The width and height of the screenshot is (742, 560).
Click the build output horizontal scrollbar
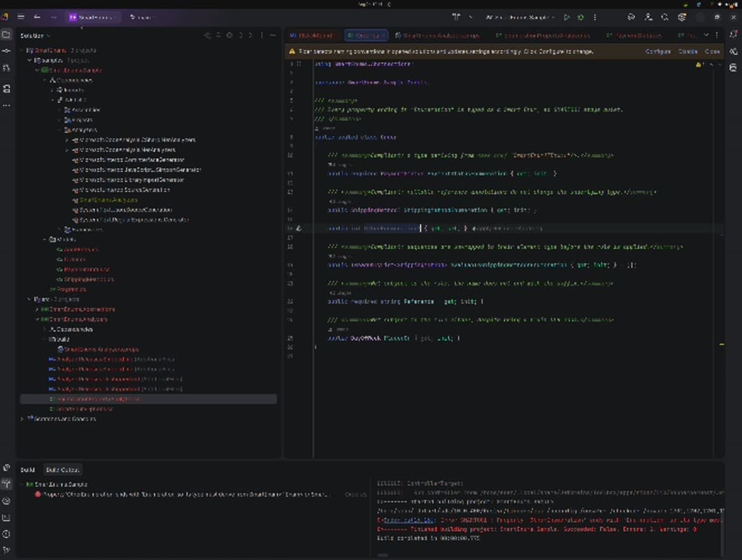(x=383, y=556)
